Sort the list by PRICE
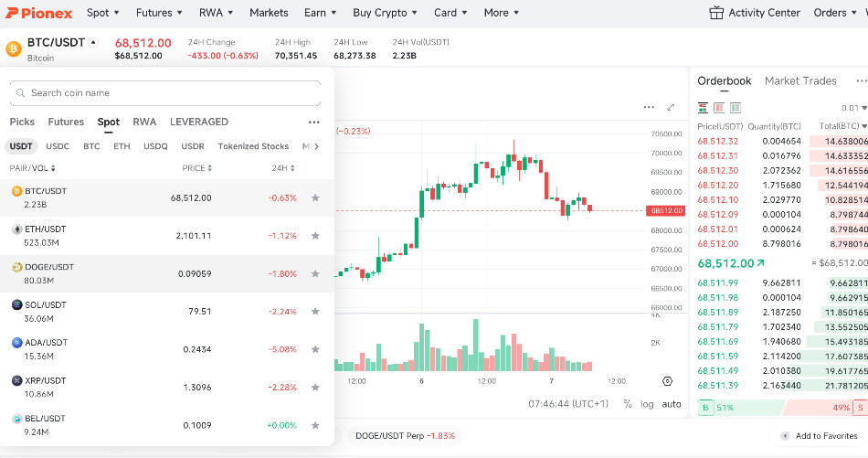Screen dimensions: 868x458 (197, 168)
